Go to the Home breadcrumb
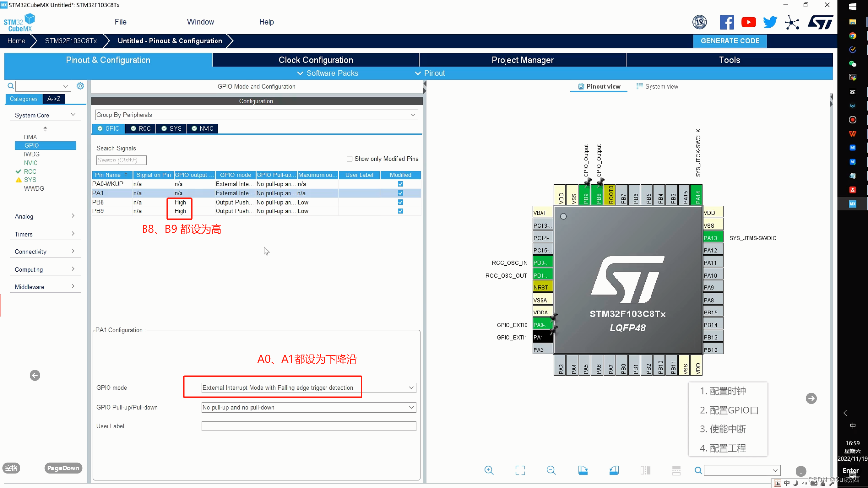 click(x=16, y=41)
